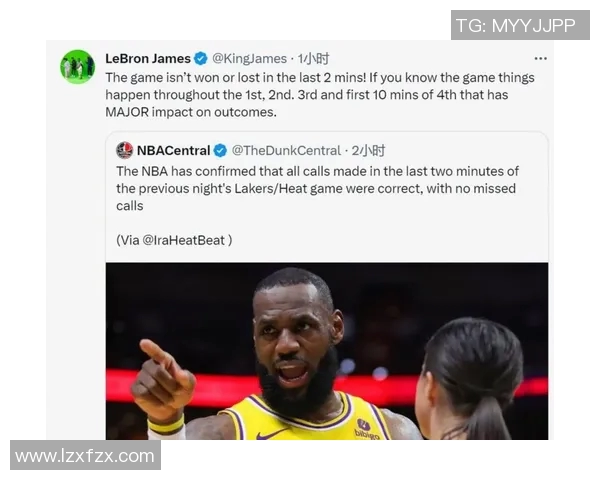This screenshot has height=480, width=600.
Task: Open the @KingJames handle
Action: click(x=249, y=59)
